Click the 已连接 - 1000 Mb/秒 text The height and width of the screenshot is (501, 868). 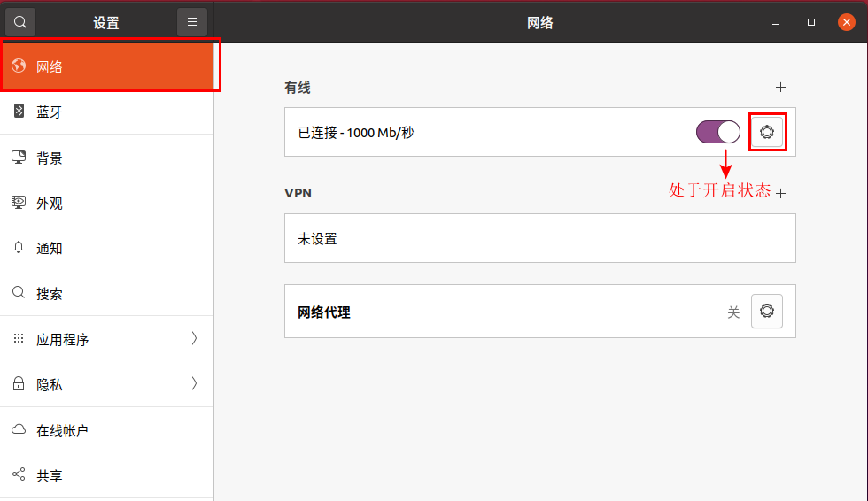click(356, 133)
